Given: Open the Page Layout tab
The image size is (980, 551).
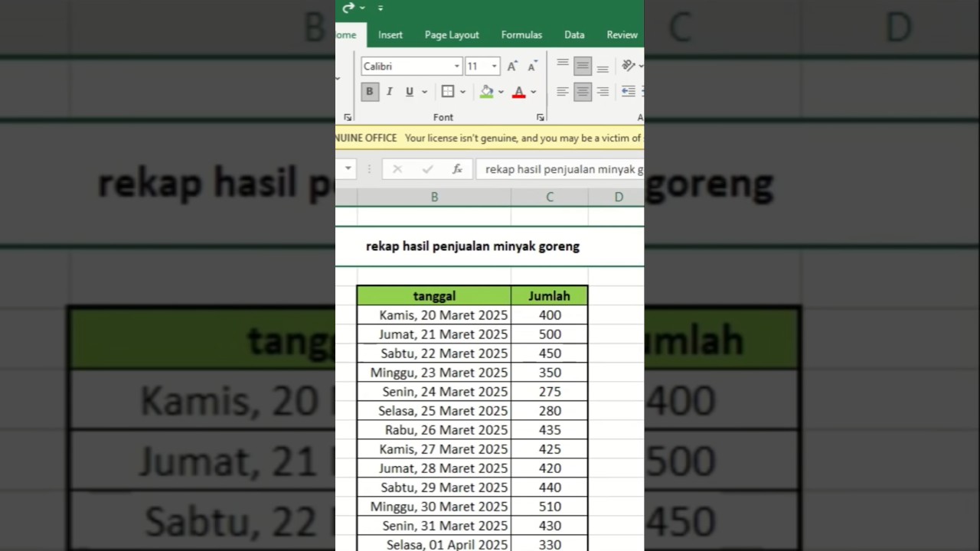Looking at the screenshot, I should [452, 35].
